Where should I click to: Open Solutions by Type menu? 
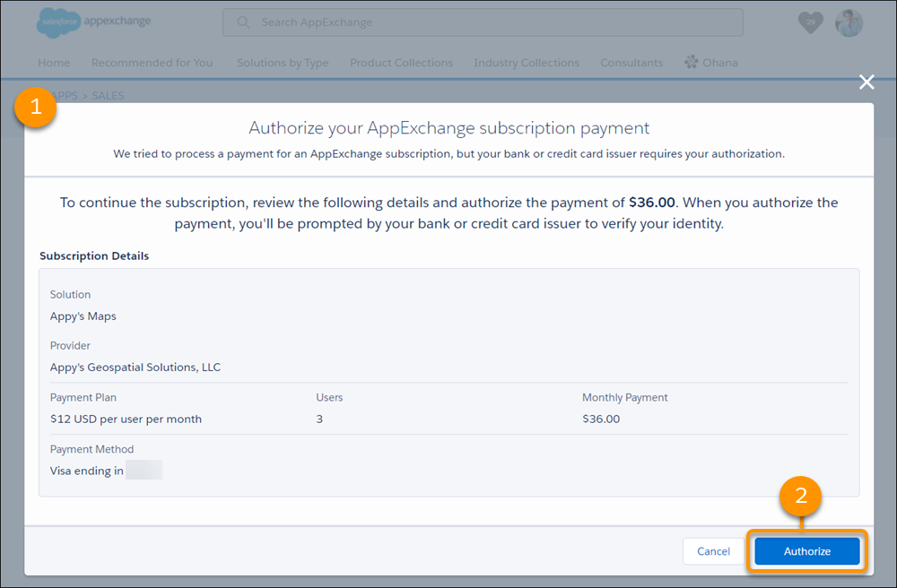[x=283, y=62]
